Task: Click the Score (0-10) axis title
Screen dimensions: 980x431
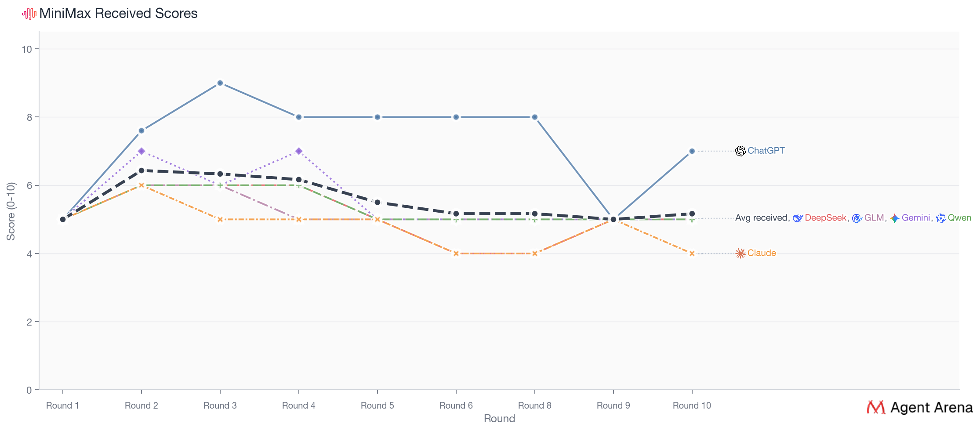Action: [x=11, y=211]
